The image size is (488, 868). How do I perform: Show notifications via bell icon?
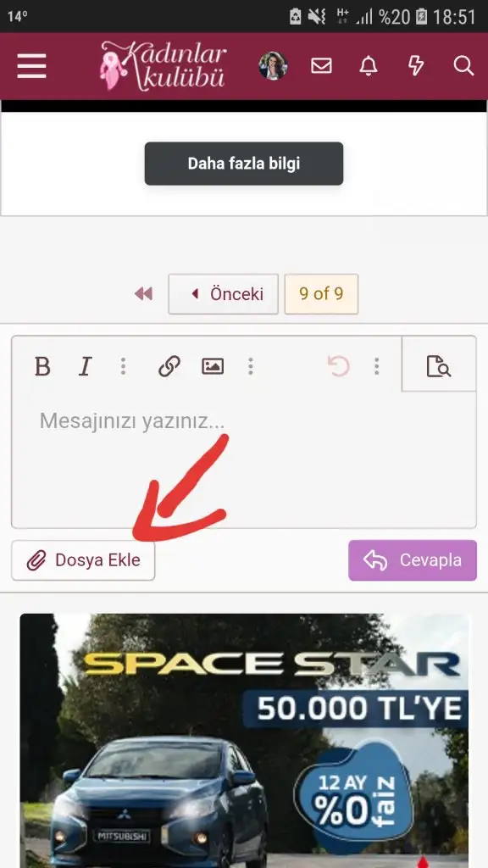(x=369, y=66)
